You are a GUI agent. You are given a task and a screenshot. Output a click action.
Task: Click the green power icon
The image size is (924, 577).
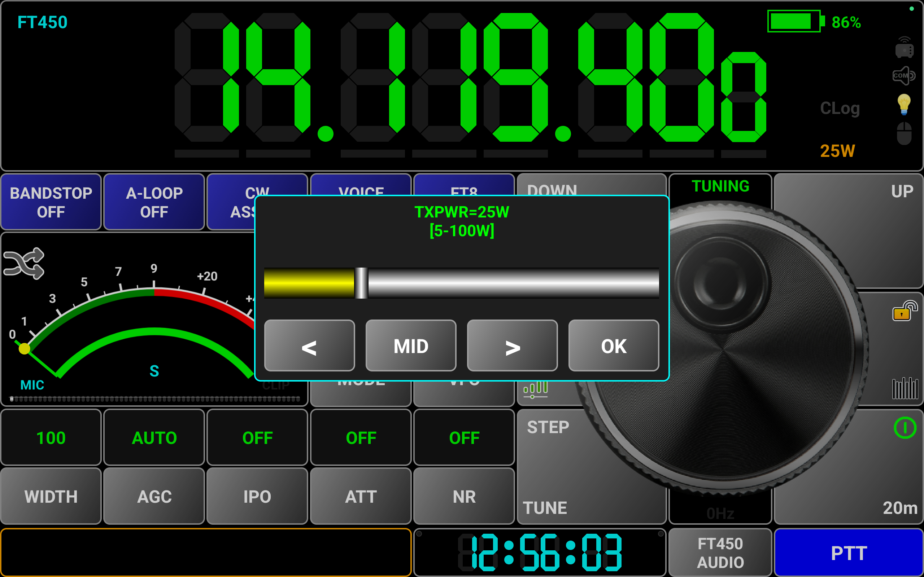click(x=905, y=428)
